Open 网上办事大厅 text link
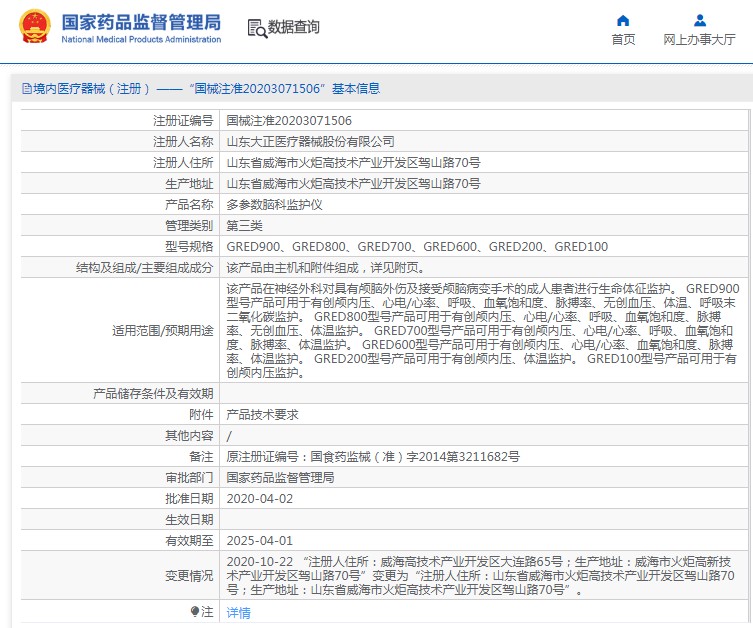Screen dimensions: 753x628 tap(699, 39)
